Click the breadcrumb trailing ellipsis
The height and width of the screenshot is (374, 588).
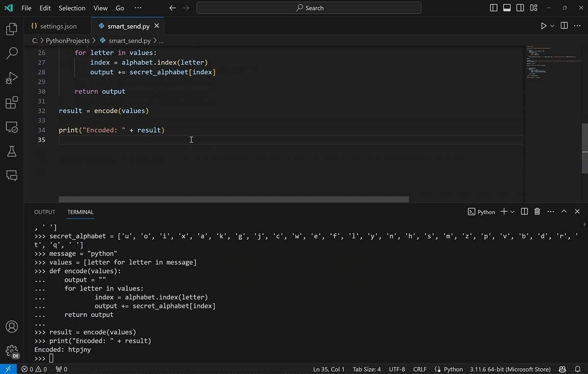pyautogui.click(x=161, y=41)
